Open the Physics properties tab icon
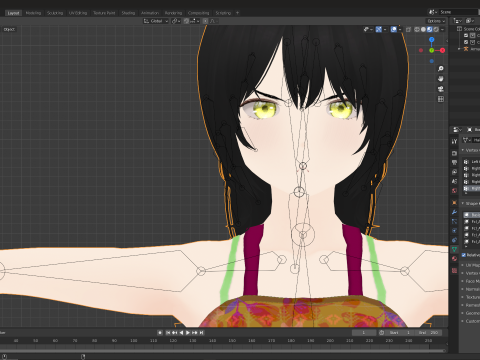This screenshot has width=480, height=360. click(x=454, y=231)
